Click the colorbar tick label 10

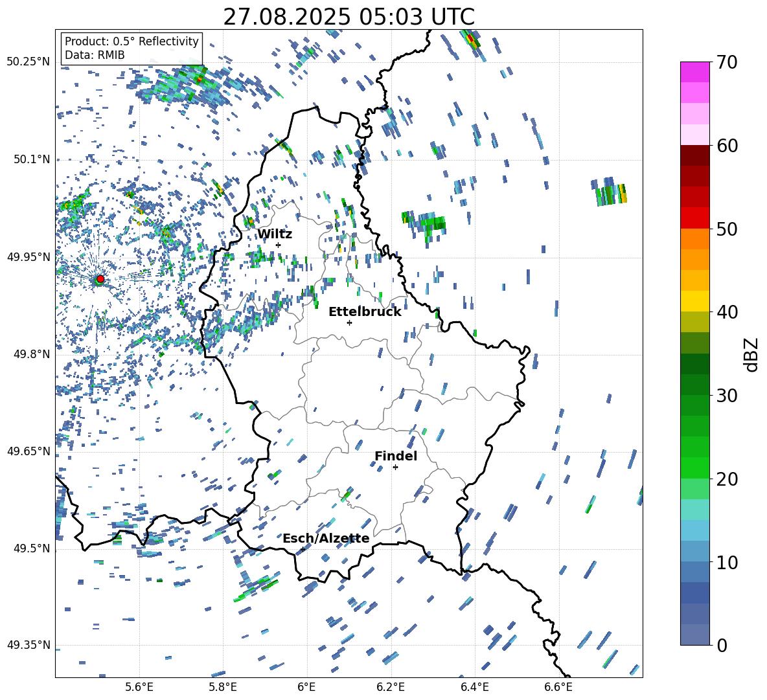pos(727,562)
